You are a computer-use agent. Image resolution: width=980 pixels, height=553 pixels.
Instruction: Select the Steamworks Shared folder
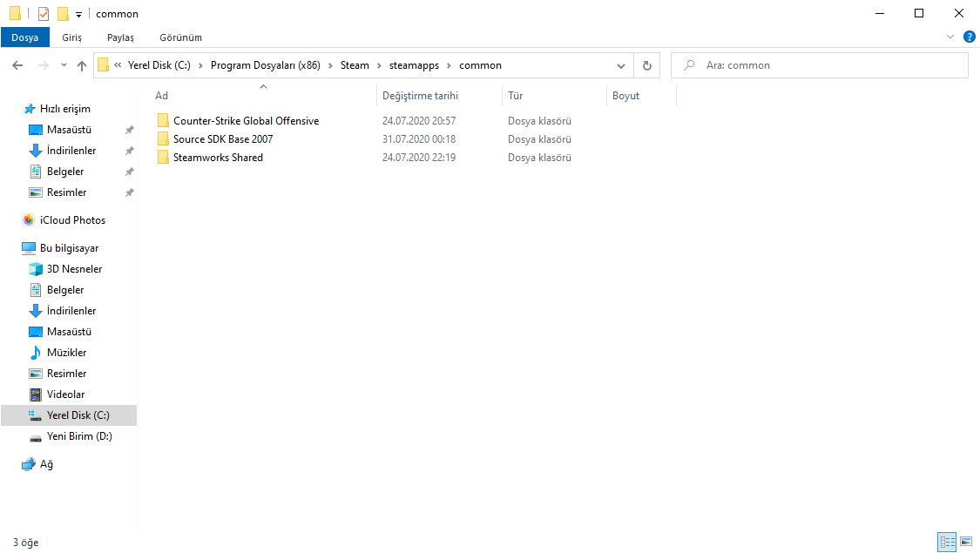pyautogui.click(x=218, y=158)
